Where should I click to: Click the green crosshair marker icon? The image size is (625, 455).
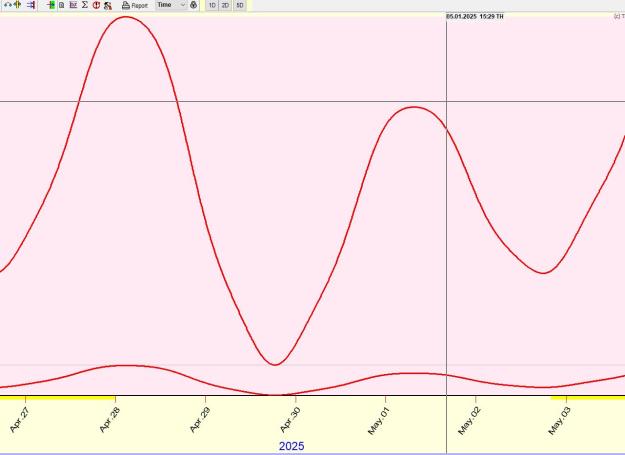tap(51, 5)
